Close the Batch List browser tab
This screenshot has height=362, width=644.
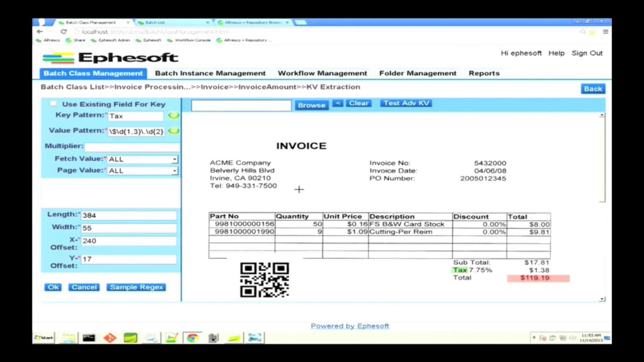207,23
